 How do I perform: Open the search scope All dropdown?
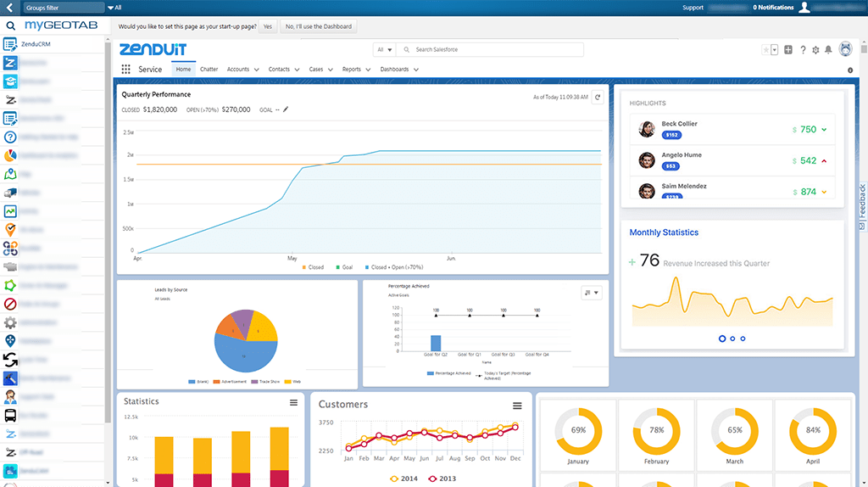click(384, 49)
